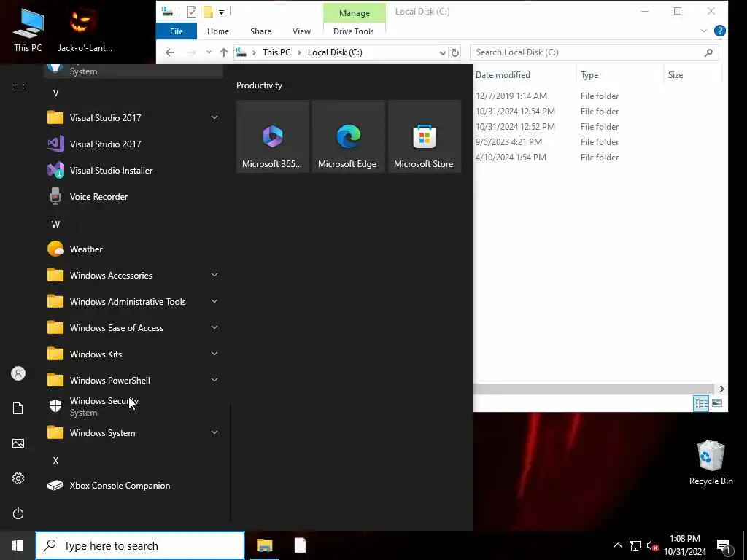747x560 pixels.
Task: Open the user account icon in Start
Action: pyautogui.click(x=18, y=373)
